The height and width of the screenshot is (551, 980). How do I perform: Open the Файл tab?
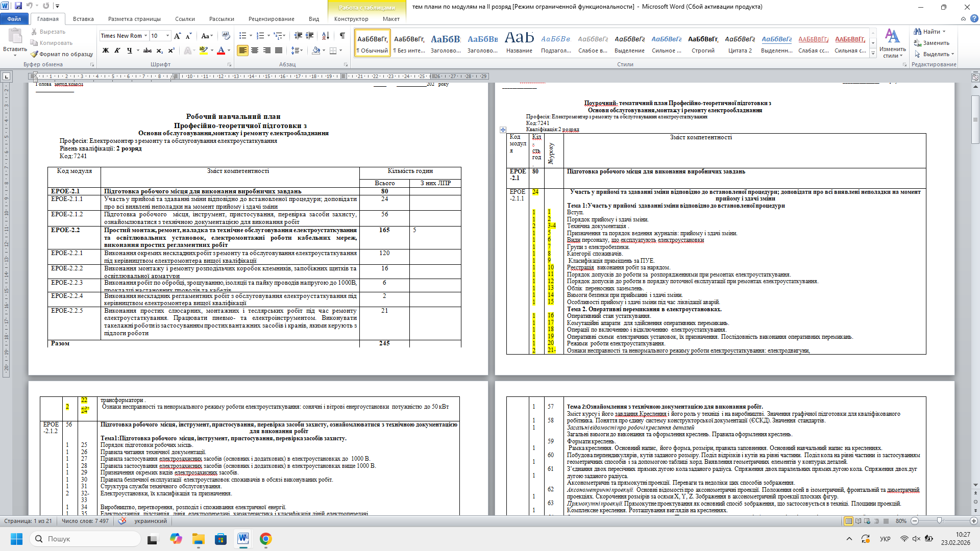point(14,19)
